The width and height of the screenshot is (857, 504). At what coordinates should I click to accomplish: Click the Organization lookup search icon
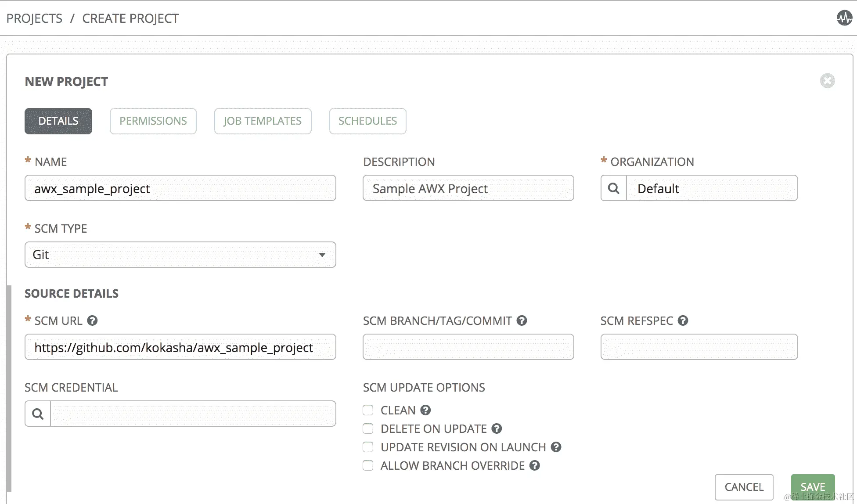tap(613, 188)
